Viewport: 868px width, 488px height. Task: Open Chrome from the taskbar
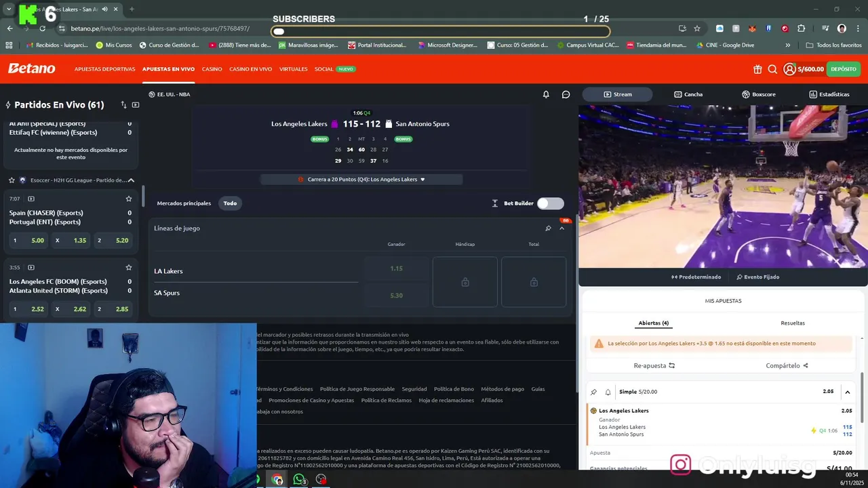coord(277,480)
